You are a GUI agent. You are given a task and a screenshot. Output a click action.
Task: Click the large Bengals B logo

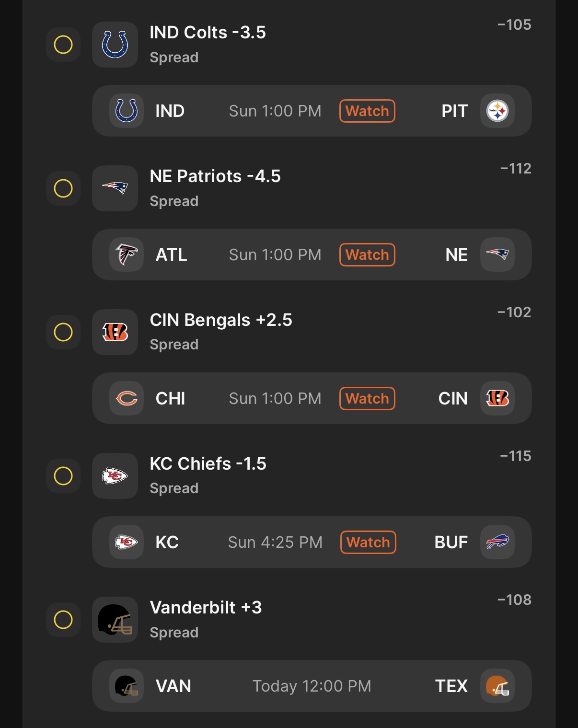click(115, 332)
